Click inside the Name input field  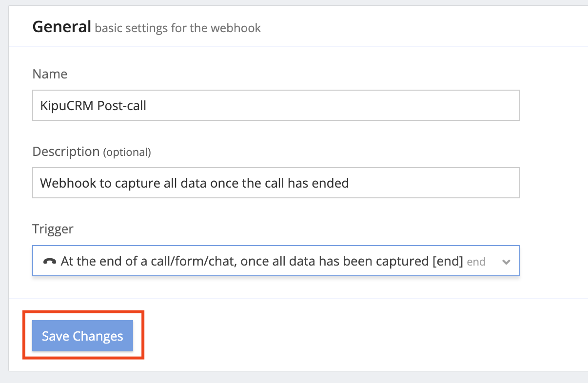click(x=275, y=105)
